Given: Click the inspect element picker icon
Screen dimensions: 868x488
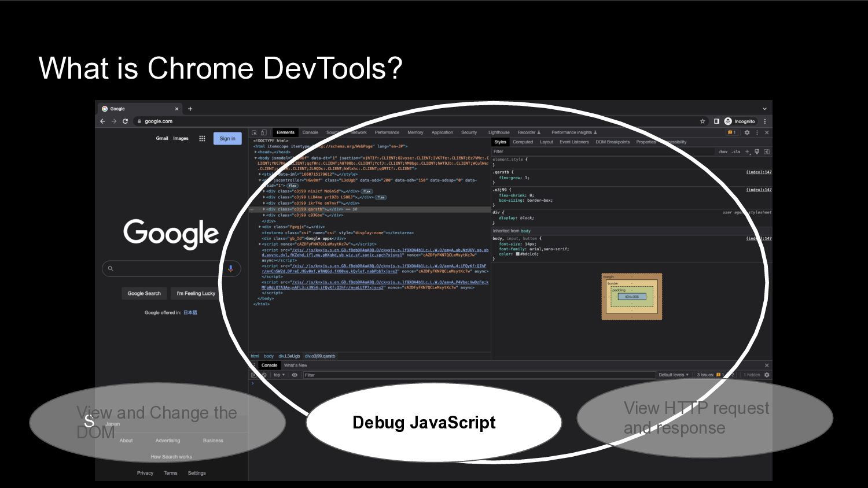Looking at the screenshot, I should pos(254,132).
